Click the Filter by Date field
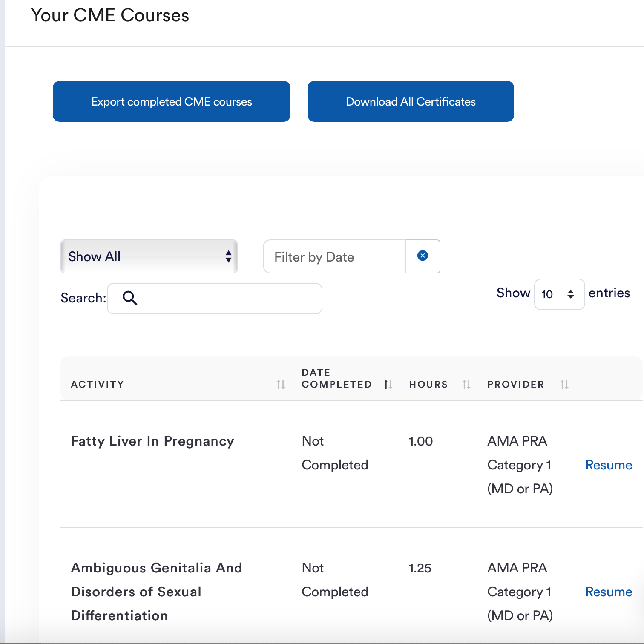Viewport: 644px width, 644px height. click(x=334, y=256)
